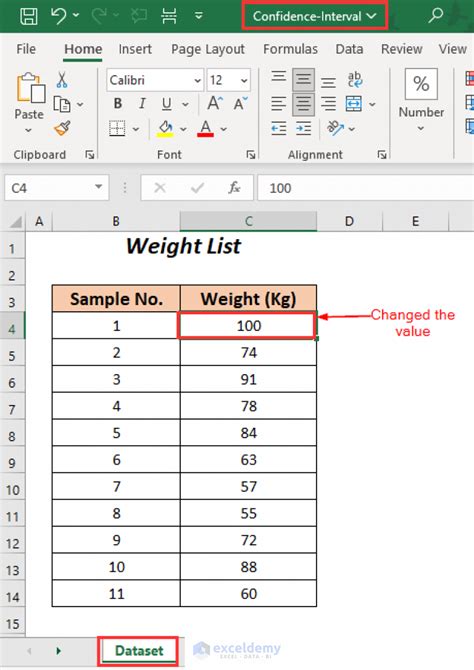Click the Paste clipboard icon

pyautogui.click(x=30, y=88)
